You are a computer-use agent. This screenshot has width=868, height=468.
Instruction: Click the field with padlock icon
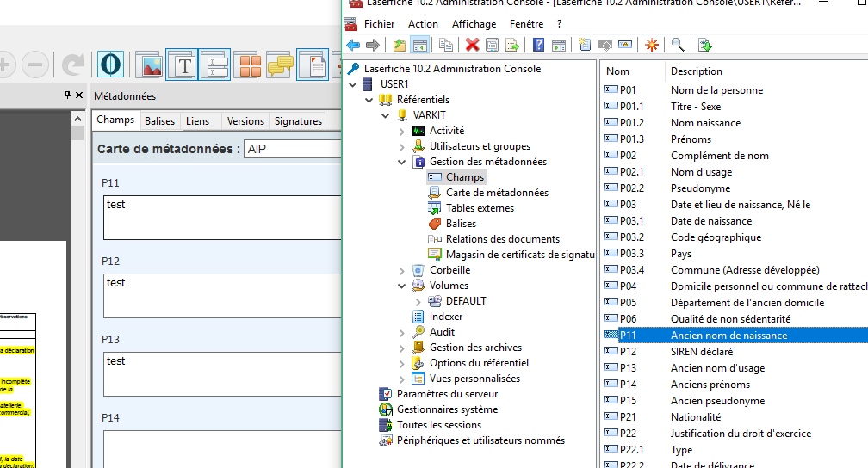625,46
